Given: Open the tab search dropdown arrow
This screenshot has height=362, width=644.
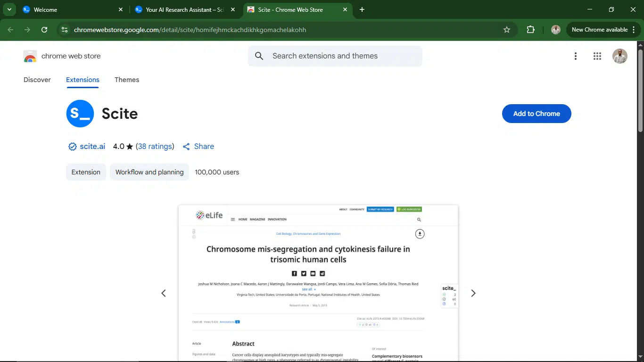Looking at the screenshot, I should [x=9, y=9].
